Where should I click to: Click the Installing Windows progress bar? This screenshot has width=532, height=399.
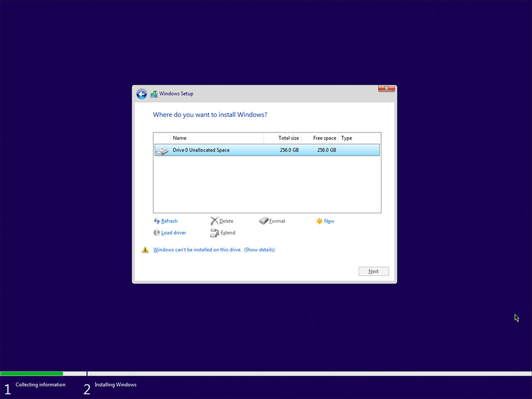coord(310,374)
